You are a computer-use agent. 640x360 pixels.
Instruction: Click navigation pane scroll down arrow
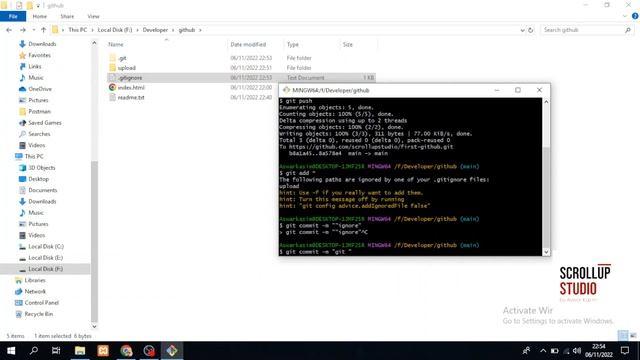click(x=94, y=326)
